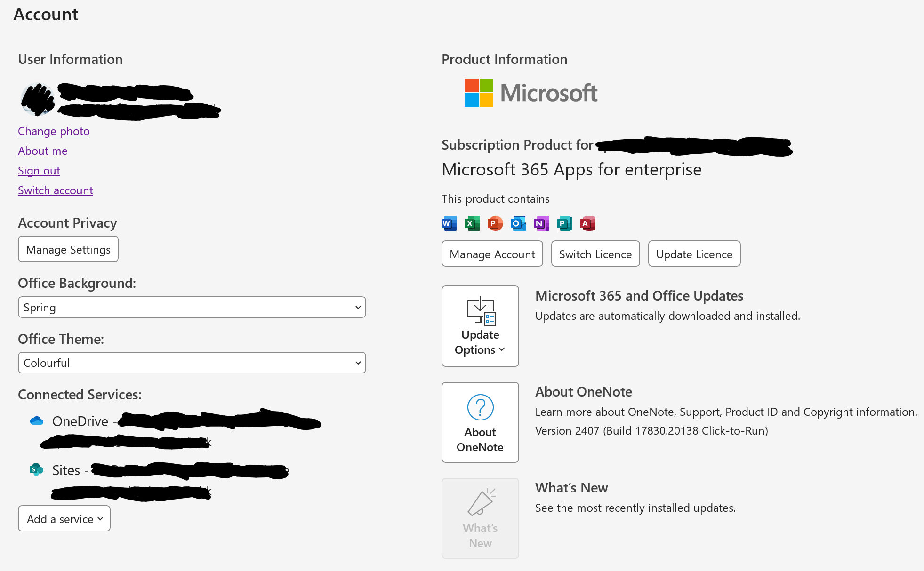Select the Publisher app icon
Viewport: 924px width, 571px height.
pos(564,223)
